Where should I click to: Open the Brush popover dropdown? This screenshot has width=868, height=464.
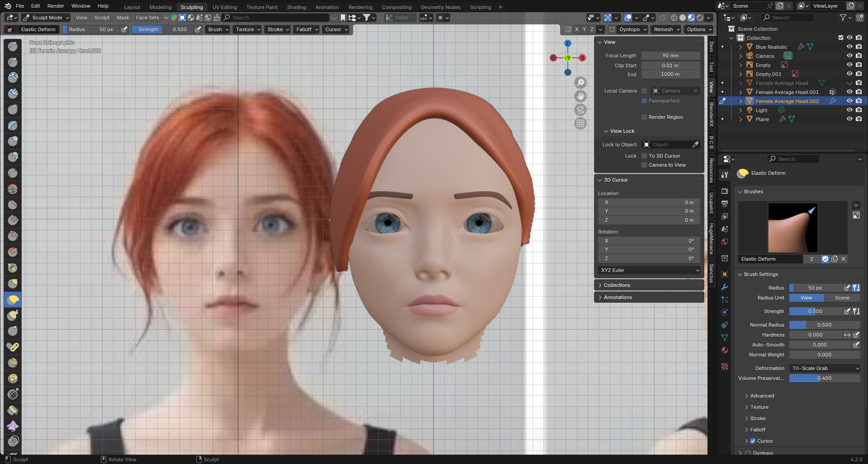[x=218, y=29]
